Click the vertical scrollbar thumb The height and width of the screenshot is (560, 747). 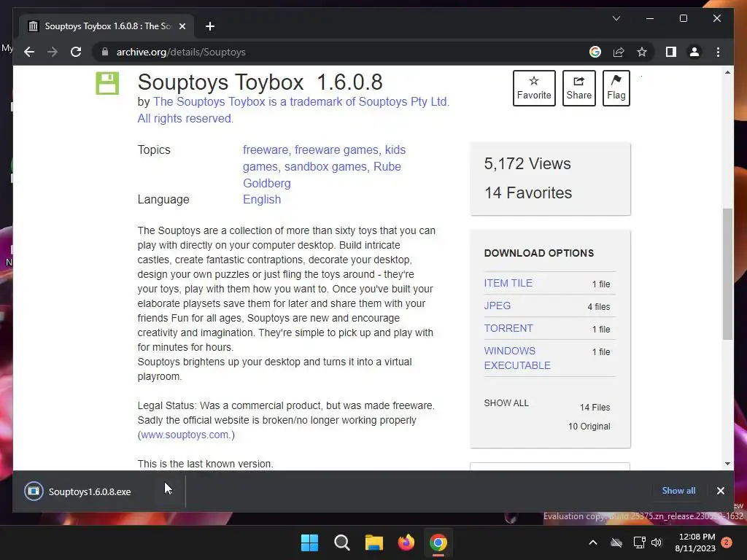tap(727, 274)
